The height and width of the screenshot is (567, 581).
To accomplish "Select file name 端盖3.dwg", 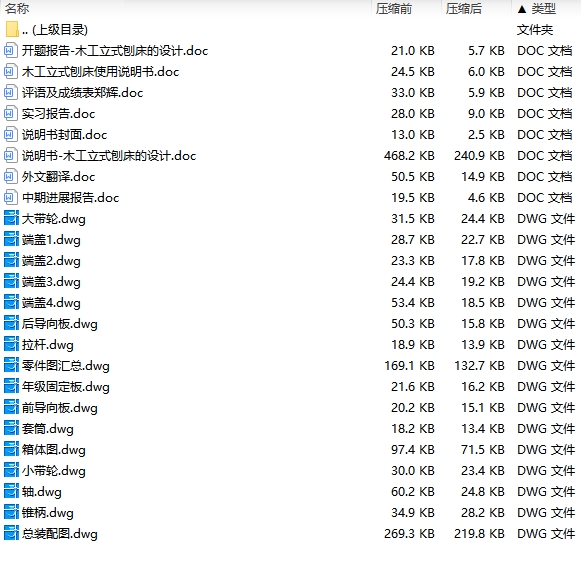I will click(x=51, y=282).
